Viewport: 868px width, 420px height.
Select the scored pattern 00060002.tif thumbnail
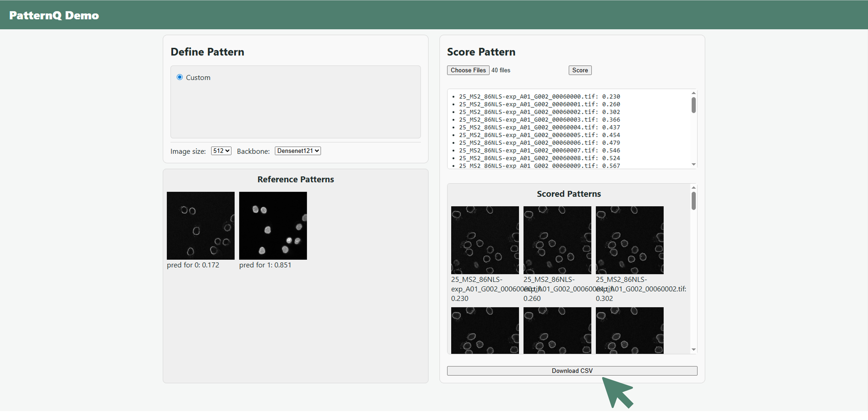[629, 240]
